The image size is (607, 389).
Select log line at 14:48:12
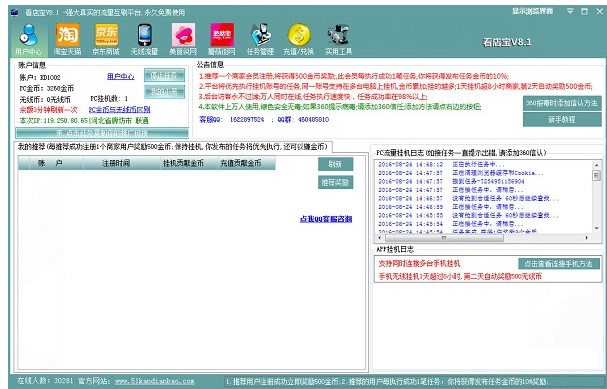[x=442, y=165]
